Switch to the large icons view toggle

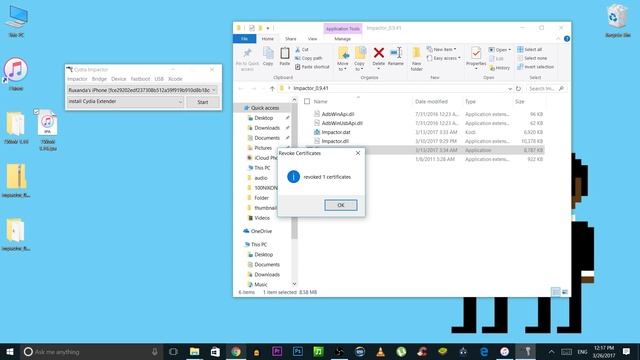(565, 292)
